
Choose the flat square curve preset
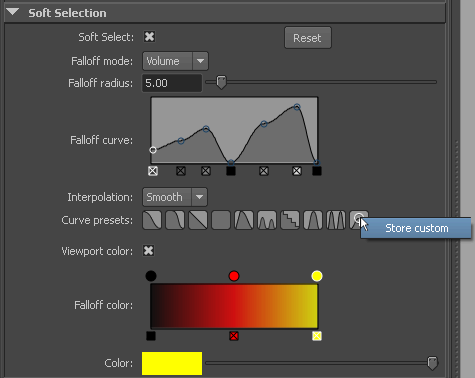(x=221, y=220)
